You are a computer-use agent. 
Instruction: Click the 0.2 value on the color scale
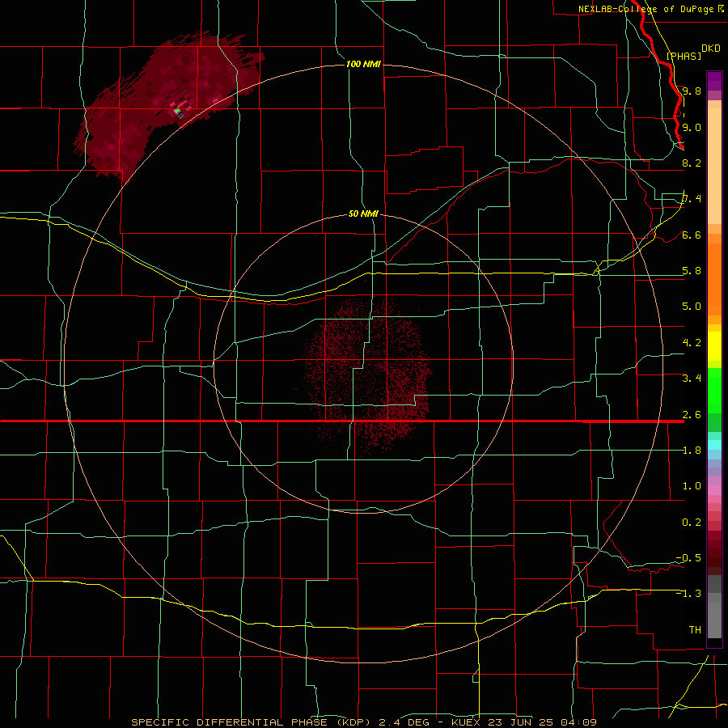(x=692, y=523)
